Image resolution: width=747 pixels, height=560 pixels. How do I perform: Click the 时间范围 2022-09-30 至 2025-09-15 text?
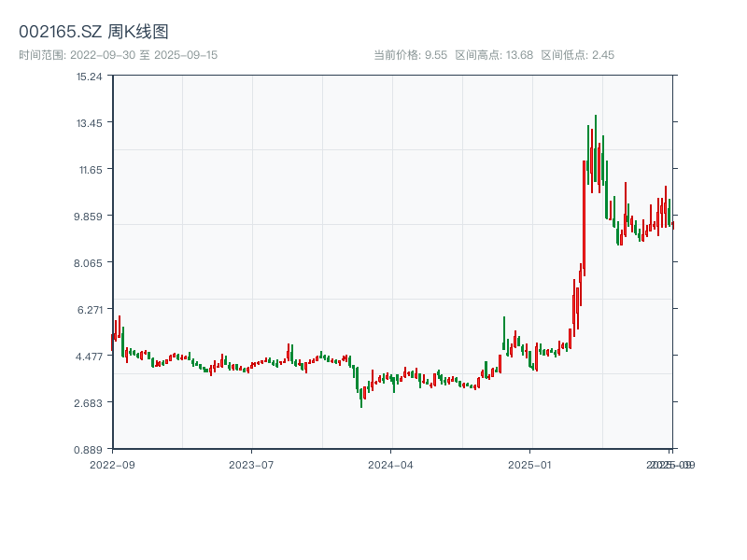pos(119,55)
